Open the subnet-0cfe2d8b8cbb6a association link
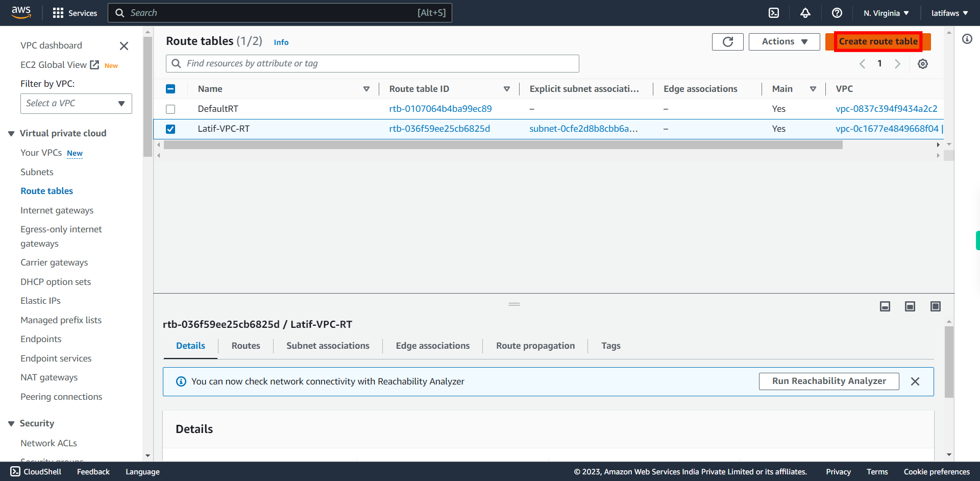Viewport: 980px width, 481px height. pyautogui.click(x=583, y=129)
